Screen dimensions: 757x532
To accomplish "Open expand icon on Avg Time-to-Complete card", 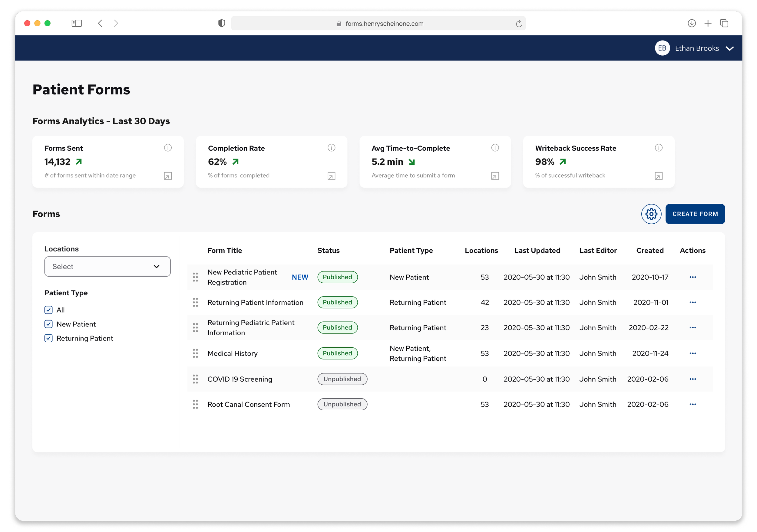I will click(495, 176).
